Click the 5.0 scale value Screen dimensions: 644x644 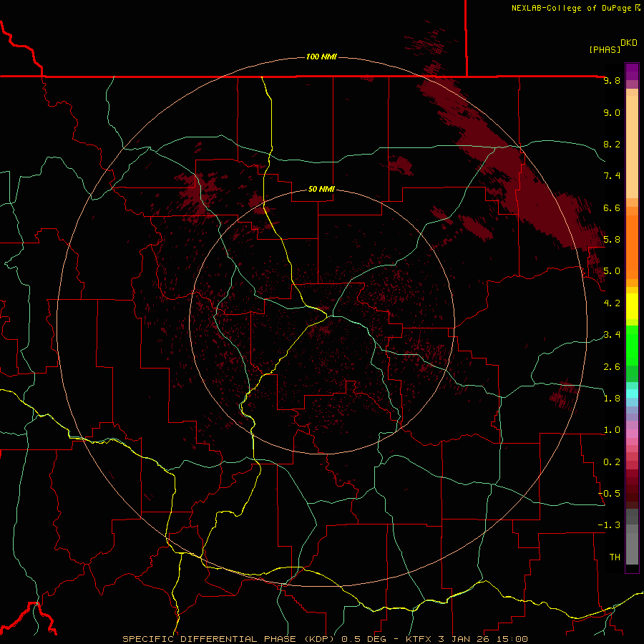pyautogui.click(x=612, y=271)
